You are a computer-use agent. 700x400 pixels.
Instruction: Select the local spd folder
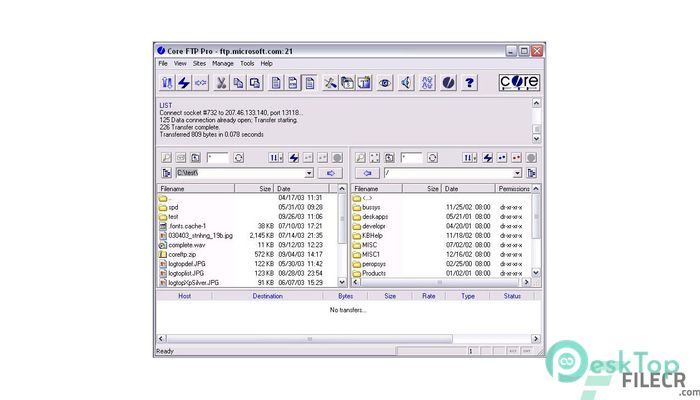(173, 208)
